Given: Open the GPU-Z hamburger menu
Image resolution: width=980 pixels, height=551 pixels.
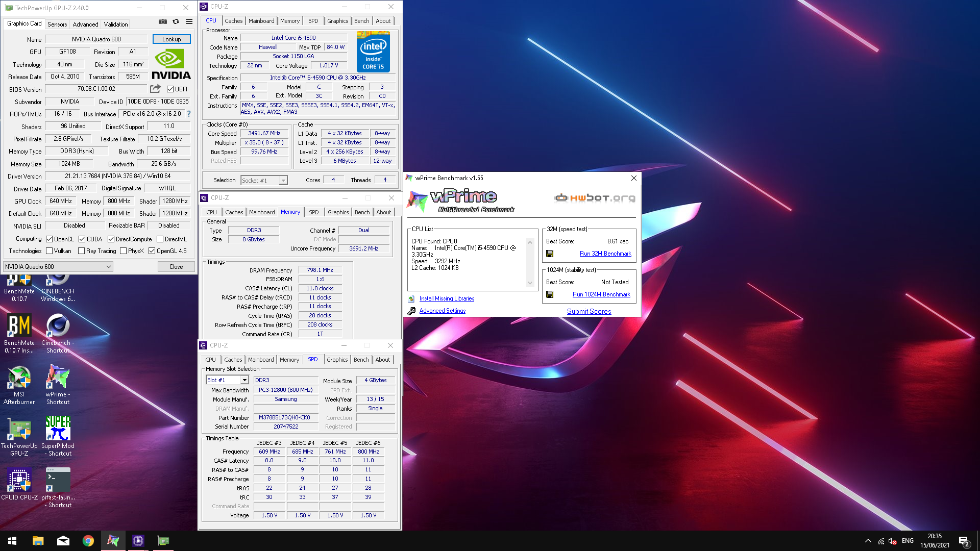Looking at the screenshot, I should (x=189, y=21).
